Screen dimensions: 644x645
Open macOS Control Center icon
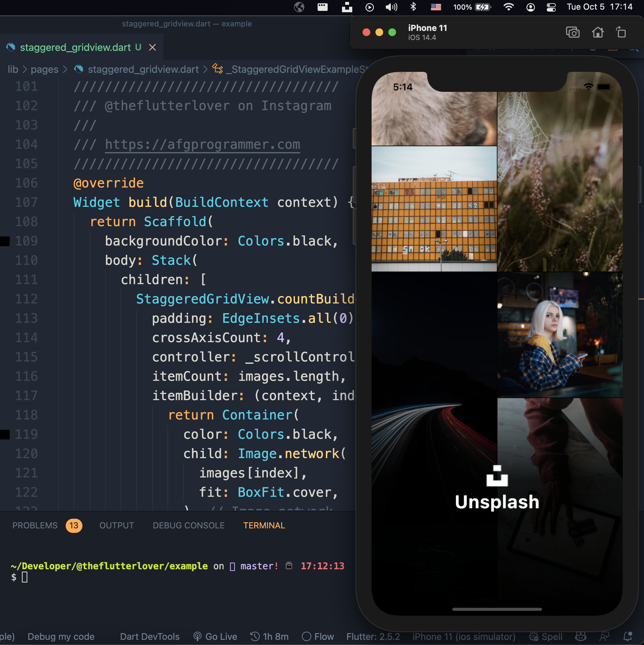pyautogui.click(x=551, y=7)
